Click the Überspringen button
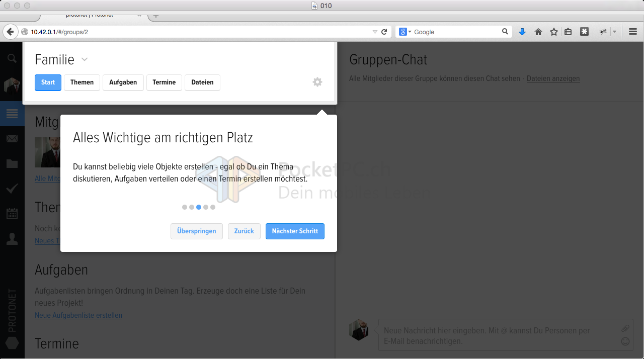The image size is (644, 359). (x=196, y=231)
